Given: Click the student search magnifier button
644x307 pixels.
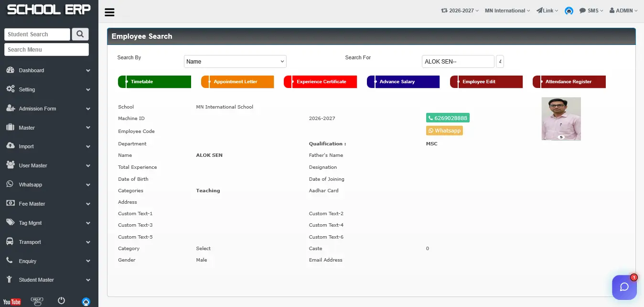Looking at the screenshot, I should point(80,34).
